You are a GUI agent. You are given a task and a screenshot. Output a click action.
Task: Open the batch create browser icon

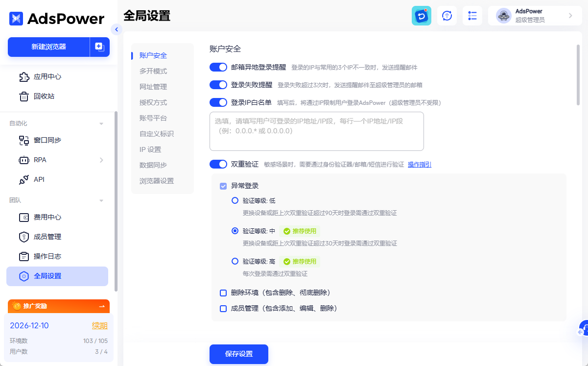point(99,47)
